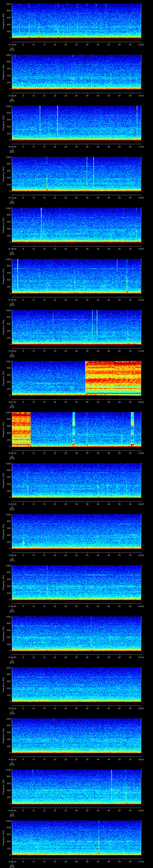
Task: Click the 30:00 end time label
Action: pos(141,810)
